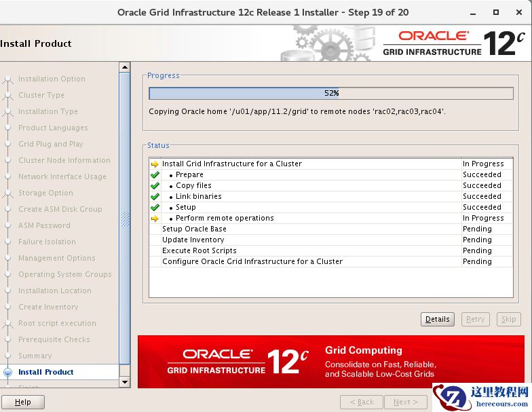Select the Prerequisite Checks step
This screenshot has width=532, height=412.
[x=54, y=339]
